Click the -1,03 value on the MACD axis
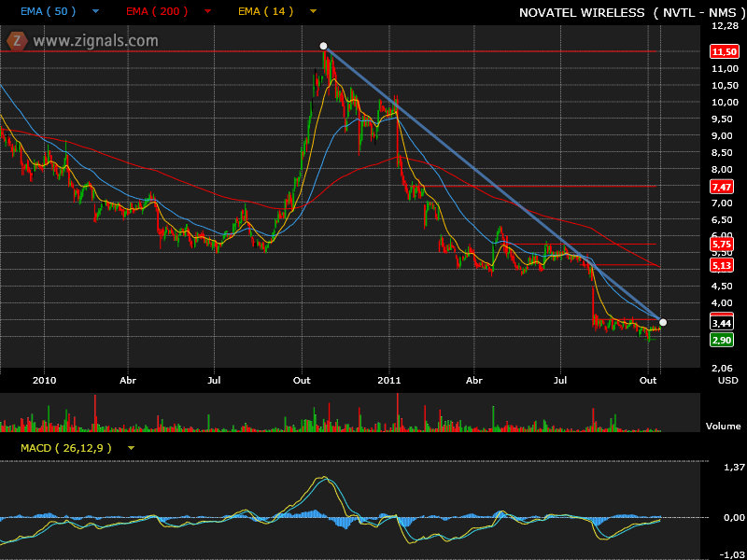Image resolution: width=747 pixels, height=560 pixels. [x=732, y=554]
